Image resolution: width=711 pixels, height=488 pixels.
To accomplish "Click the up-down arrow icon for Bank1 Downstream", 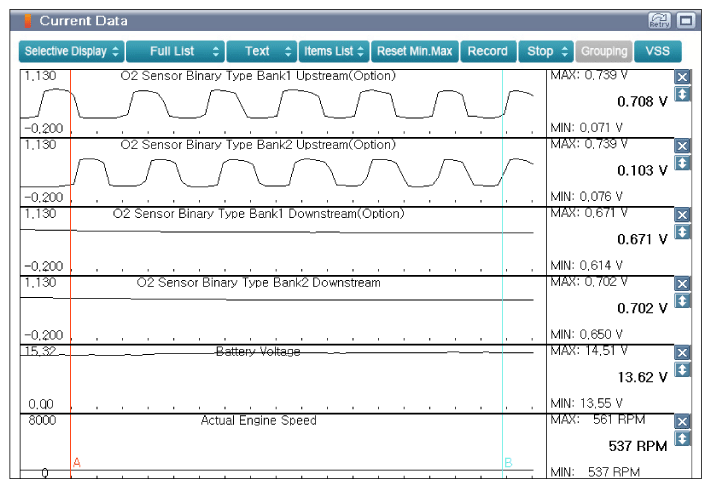I will pos(682,232).
